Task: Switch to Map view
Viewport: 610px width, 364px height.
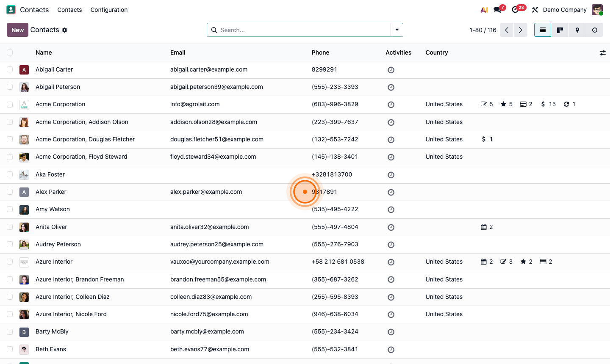Action: click(577, 30)
